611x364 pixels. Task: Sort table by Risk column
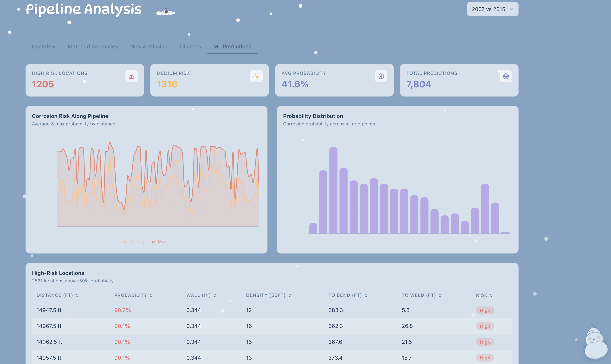click(x=484, y=295)
